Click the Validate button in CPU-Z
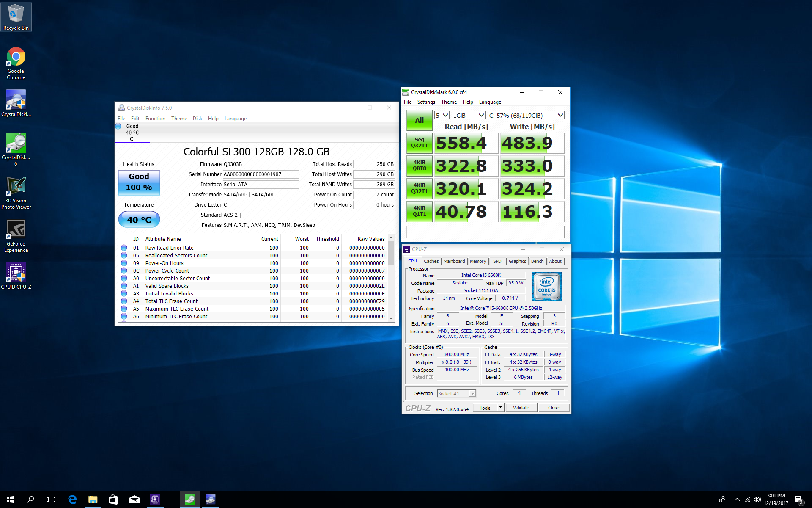812x508 pixels. pos(521,408)
